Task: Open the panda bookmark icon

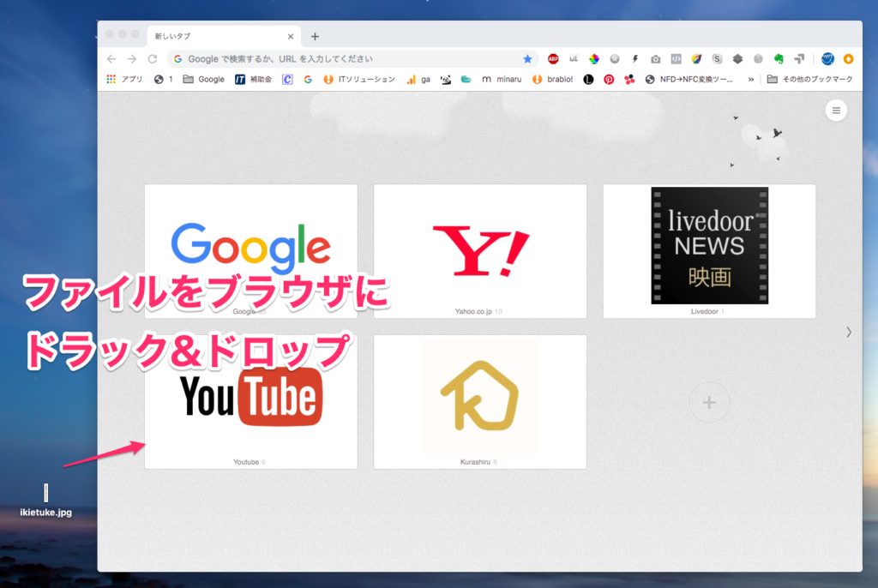Action: coord(446,79)
